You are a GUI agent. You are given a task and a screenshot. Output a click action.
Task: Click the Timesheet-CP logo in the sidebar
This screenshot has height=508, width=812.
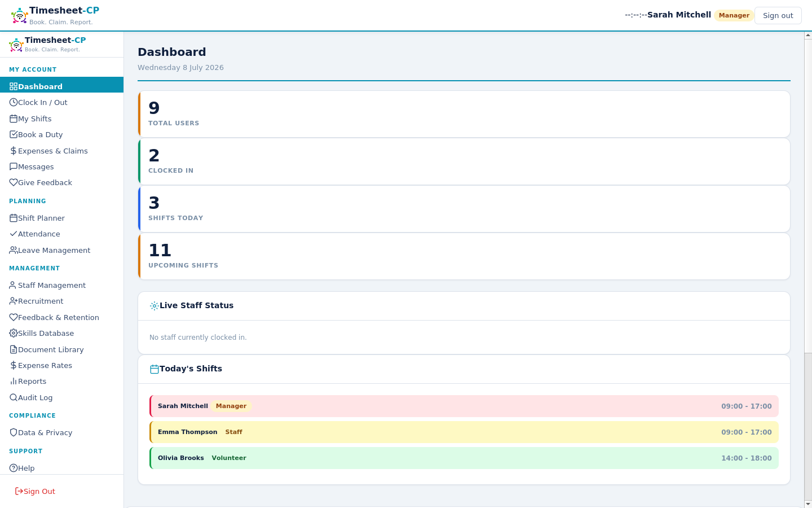(47, 44)
